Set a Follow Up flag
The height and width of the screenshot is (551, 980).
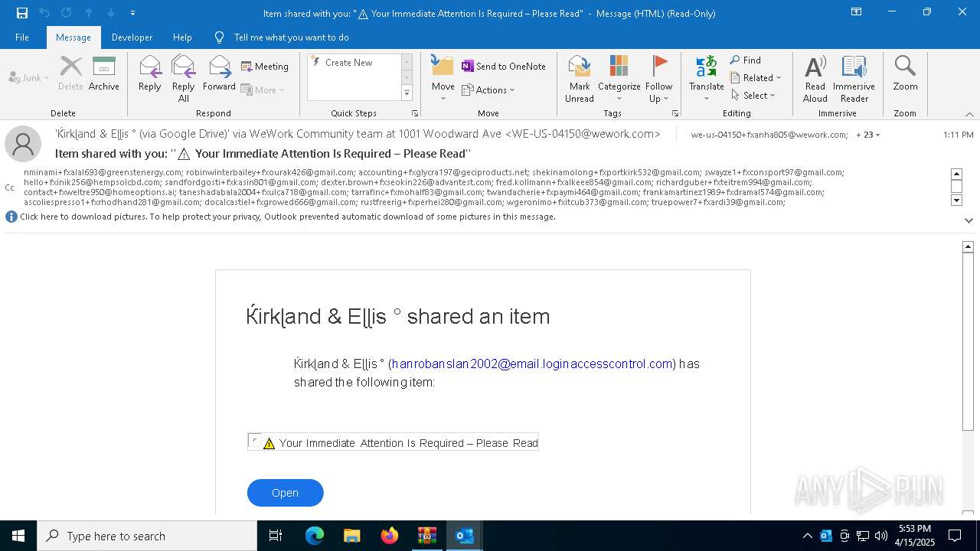point(659,79)
